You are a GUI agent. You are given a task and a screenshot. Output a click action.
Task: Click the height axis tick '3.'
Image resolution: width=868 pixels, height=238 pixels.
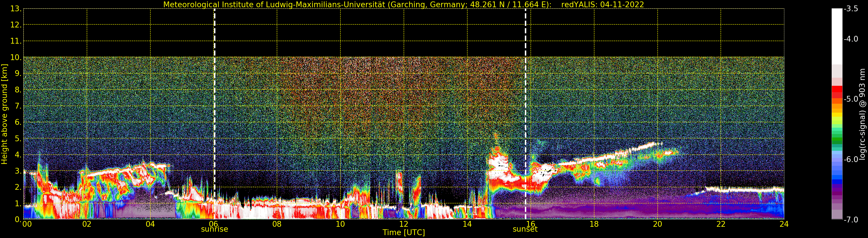click(18, 171)
